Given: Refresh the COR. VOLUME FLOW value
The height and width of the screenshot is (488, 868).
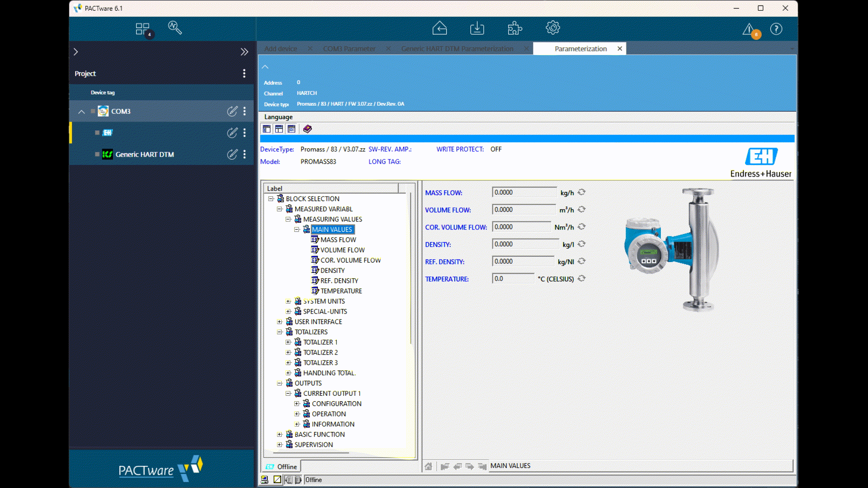Looking at the screenshot, I should click(582, 227).
